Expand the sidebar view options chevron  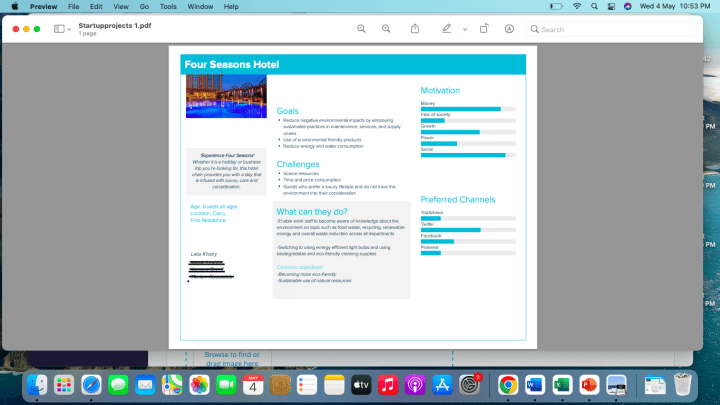coord(69,29)
